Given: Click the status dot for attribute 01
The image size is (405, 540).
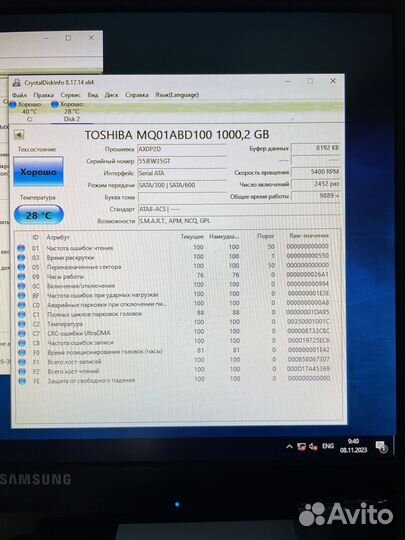Looking at the screenshot, I should pos(21,248).
